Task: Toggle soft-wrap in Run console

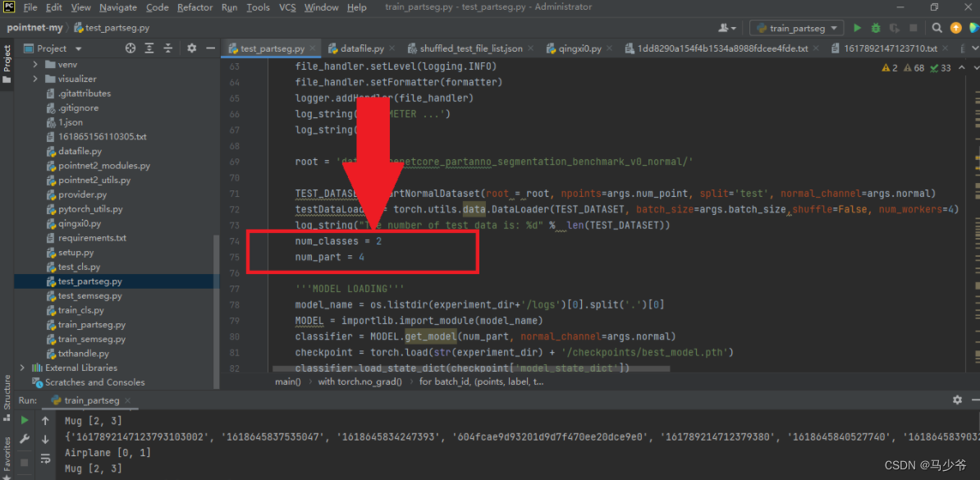Action: (45, 459)
